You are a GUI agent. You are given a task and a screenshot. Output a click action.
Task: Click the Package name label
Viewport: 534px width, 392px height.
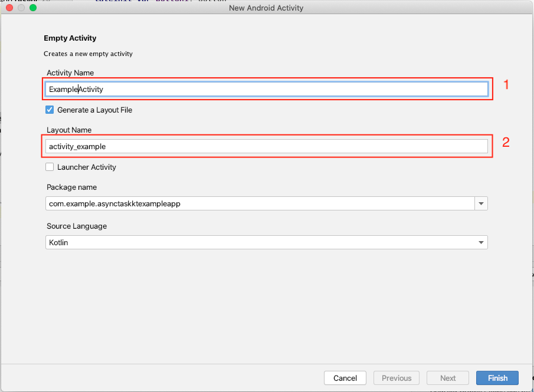tap(71, 187)
